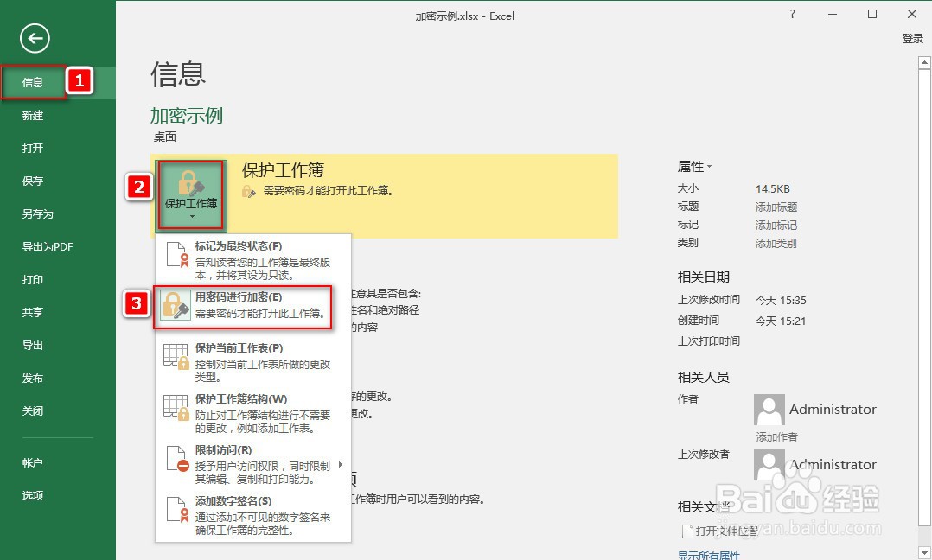The height and width of the screenshot is (560, 932).
Task: Select 保护当前工作表(P) menu entry
Action: [x=253, y=362]
